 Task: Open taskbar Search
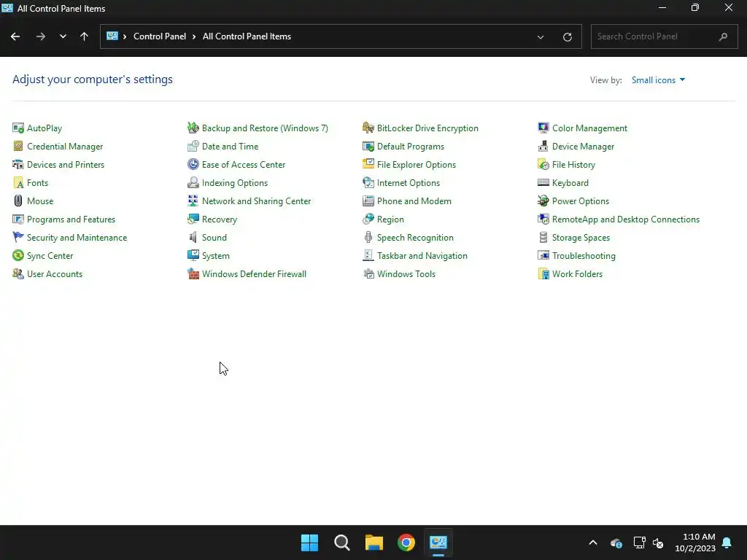coord(342,542)
